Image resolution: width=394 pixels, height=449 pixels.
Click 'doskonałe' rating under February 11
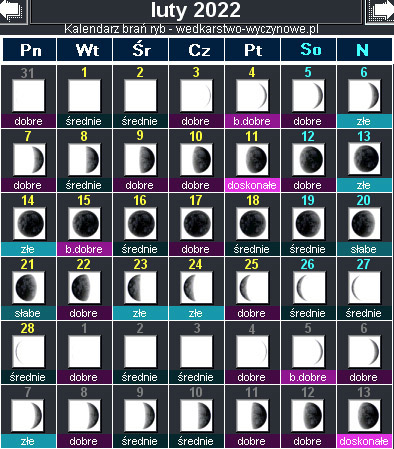252,185
